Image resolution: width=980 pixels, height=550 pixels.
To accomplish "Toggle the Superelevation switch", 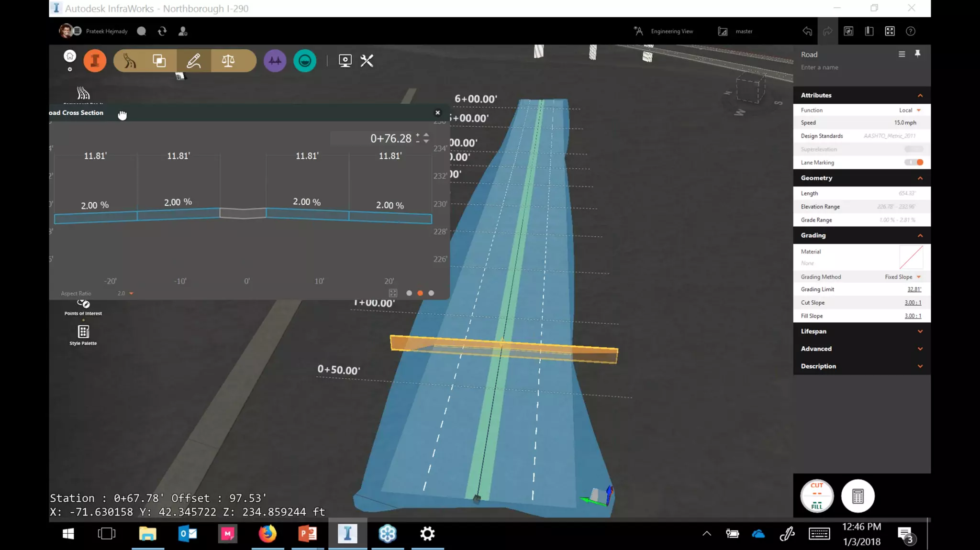I will pyautogui.click(x=913, y=149).
